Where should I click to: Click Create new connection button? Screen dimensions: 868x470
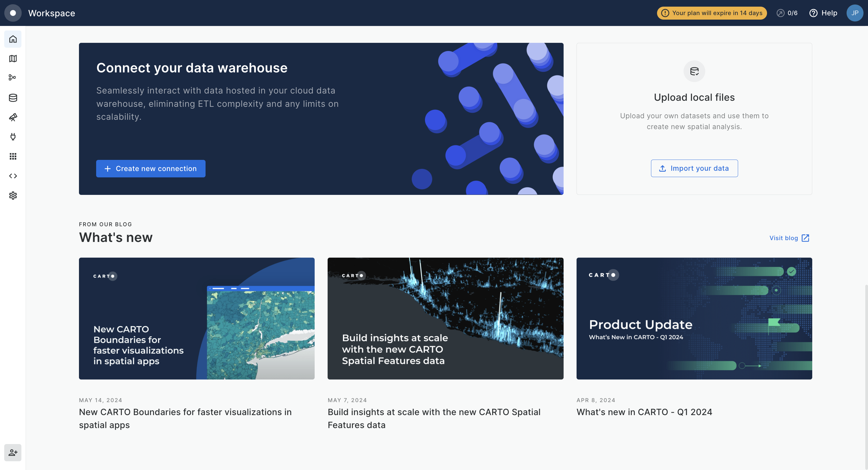point(151,169)
